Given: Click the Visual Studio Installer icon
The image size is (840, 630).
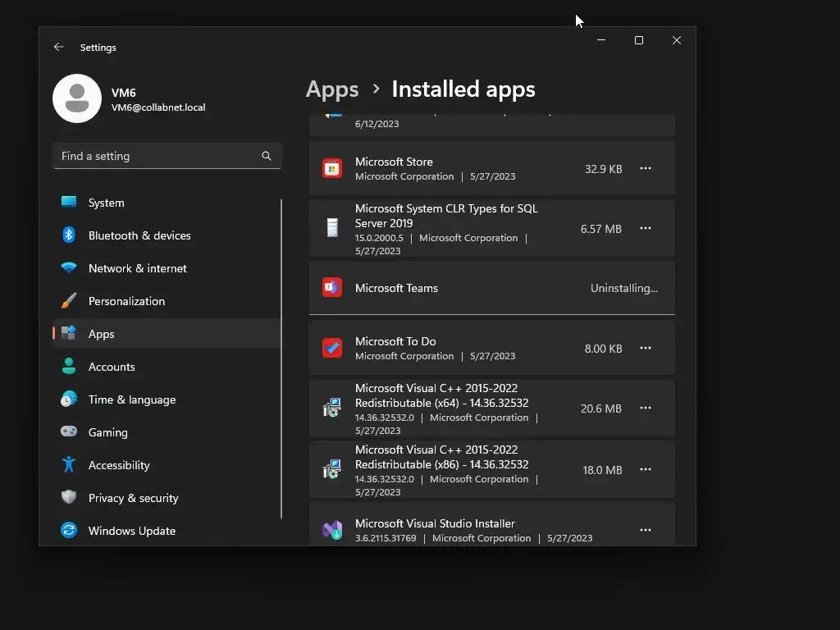Looking at the screenshot, I should coord(332,530).
